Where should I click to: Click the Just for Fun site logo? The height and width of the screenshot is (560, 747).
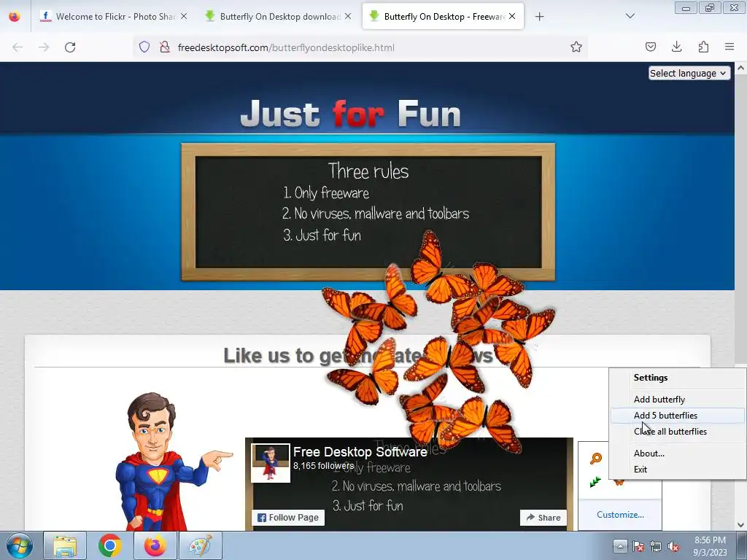point(351,114)
